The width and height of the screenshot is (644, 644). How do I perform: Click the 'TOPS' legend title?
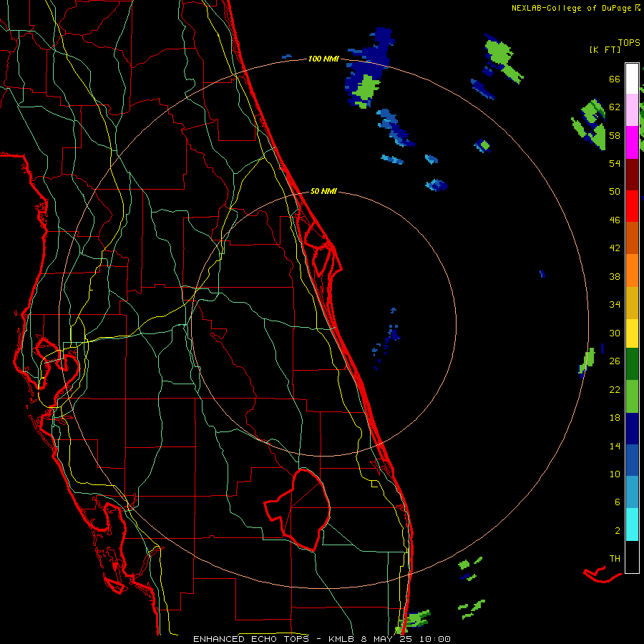[x=629, y=42]
